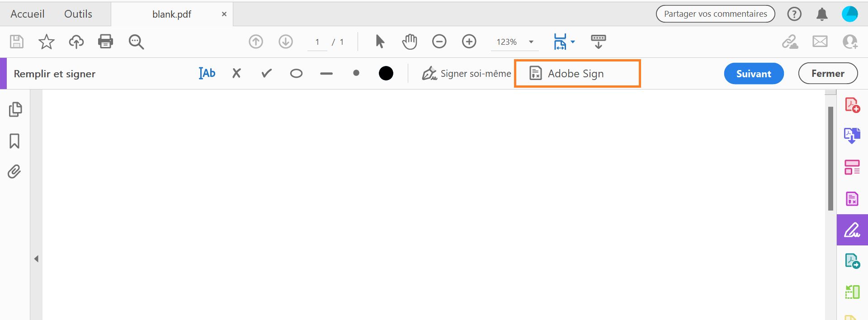Image resolution: width=868 pixels, height=320 pixels.
Task: Open Export PDF tool in right sidebar
Action: [x=852, y=135]
